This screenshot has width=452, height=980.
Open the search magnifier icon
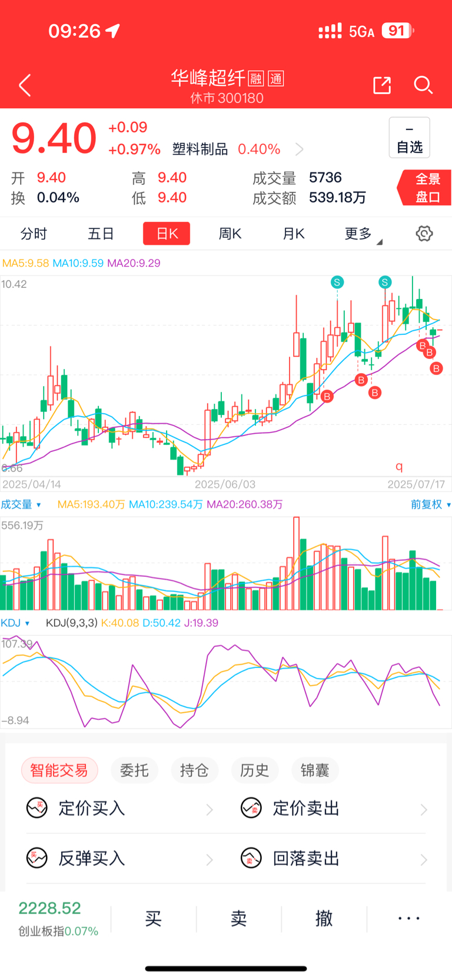(423, 85)
